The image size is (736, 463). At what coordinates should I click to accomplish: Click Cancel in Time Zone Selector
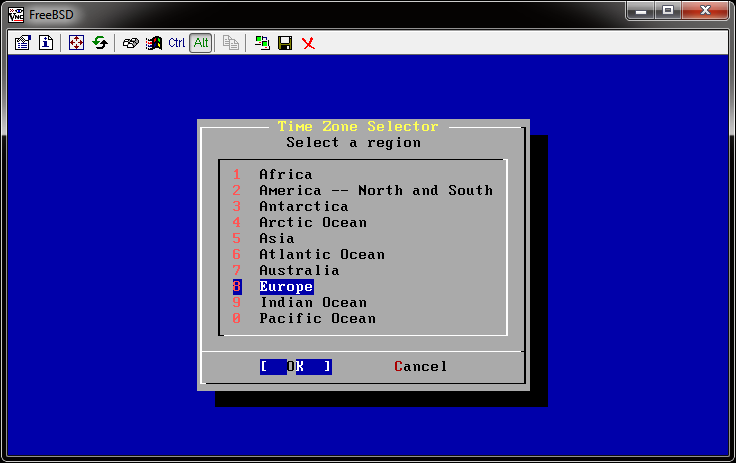[421, 366]
